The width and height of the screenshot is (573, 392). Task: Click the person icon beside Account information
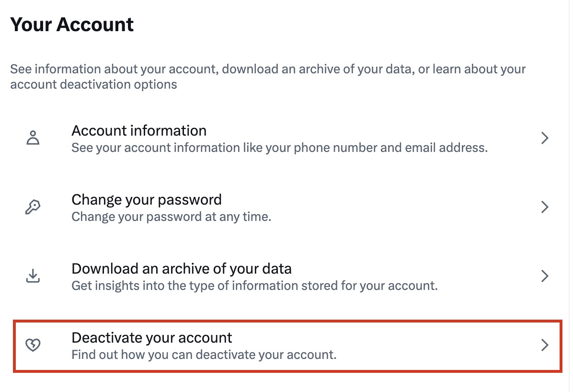point(33,138)
